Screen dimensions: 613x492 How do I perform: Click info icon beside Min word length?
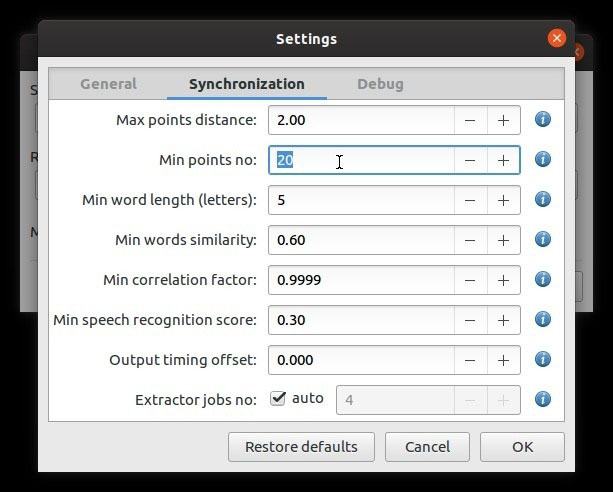coord(543,199)
